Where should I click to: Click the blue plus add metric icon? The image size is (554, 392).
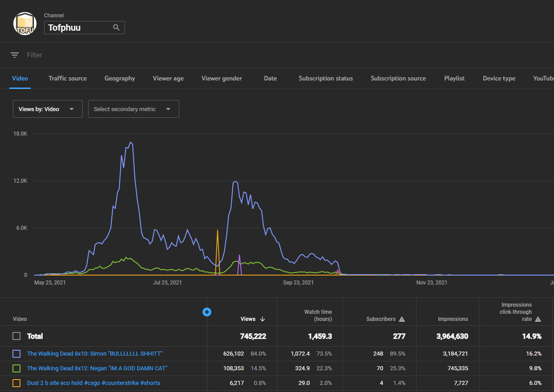coord(207,312)
